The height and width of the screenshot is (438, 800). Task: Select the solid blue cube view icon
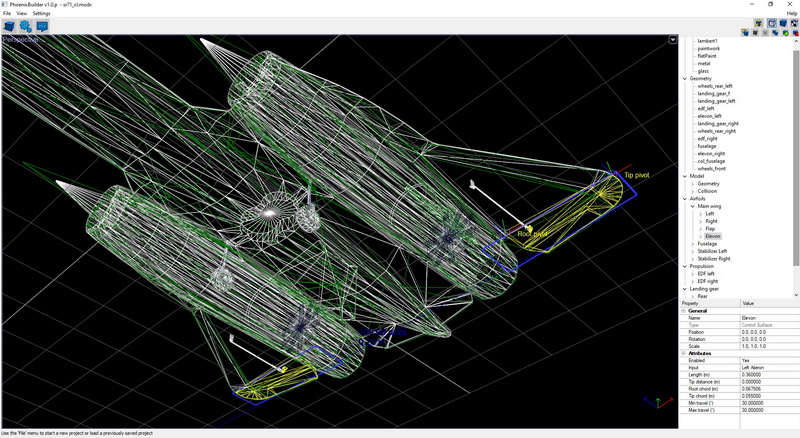pyautogui.click(x=783, y=22)
